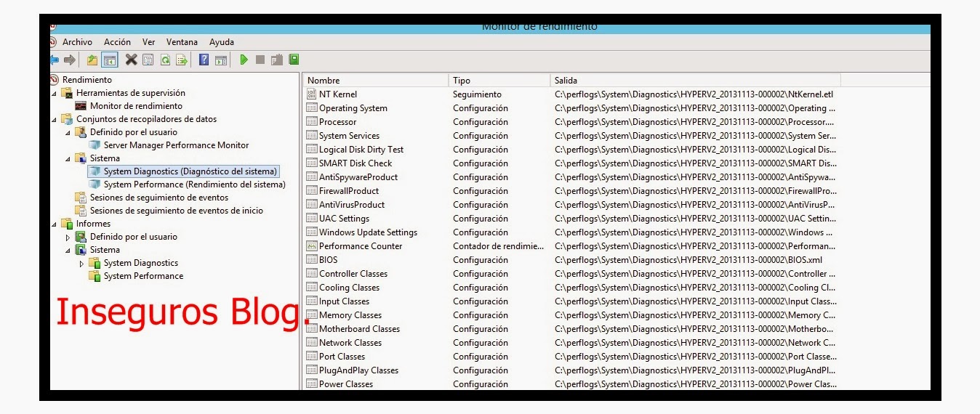Go up one level with folder arrow icon
980x414 pixels.
[92, 60]
